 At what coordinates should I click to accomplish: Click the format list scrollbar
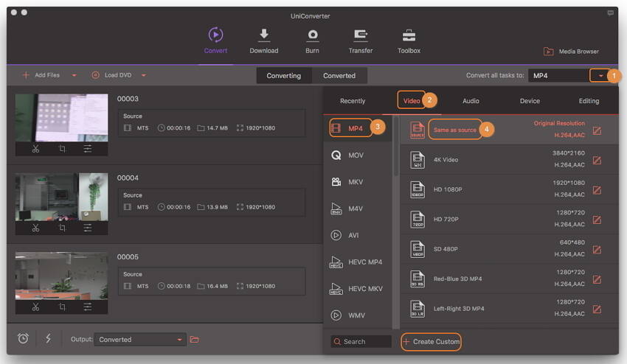pyautogui.click(x=396, y=147)
